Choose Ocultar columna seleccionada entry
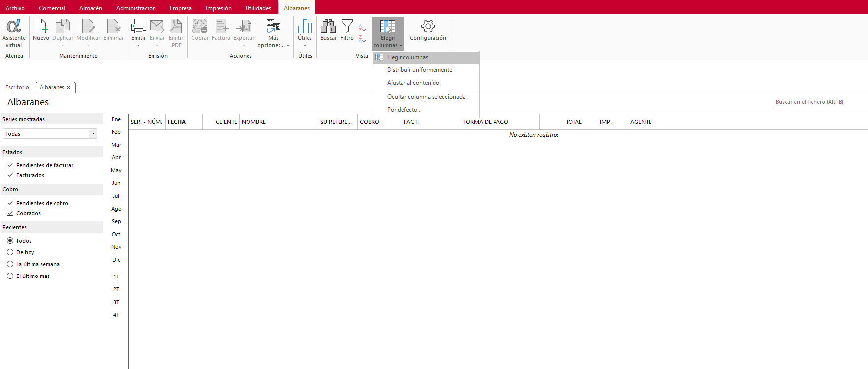 tap(426, 97)
